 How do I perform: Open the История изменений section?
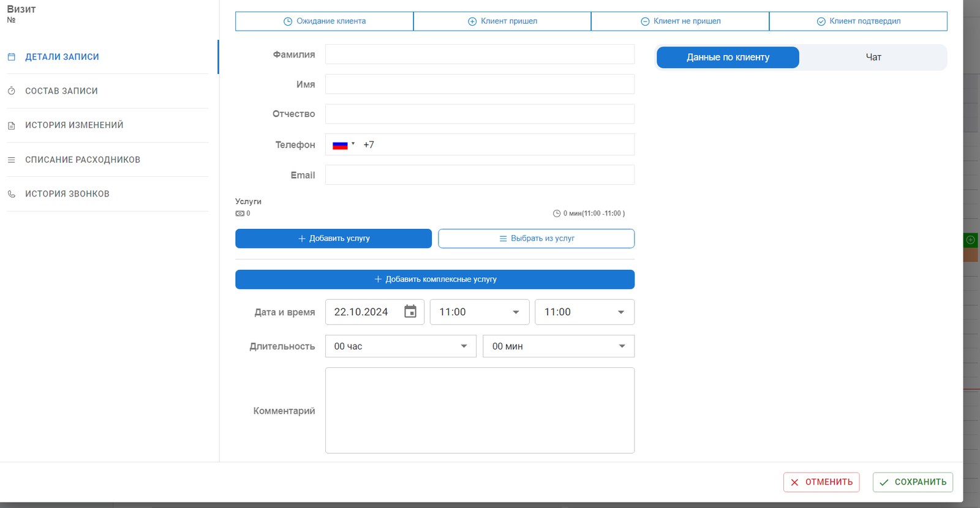[108, 125]
